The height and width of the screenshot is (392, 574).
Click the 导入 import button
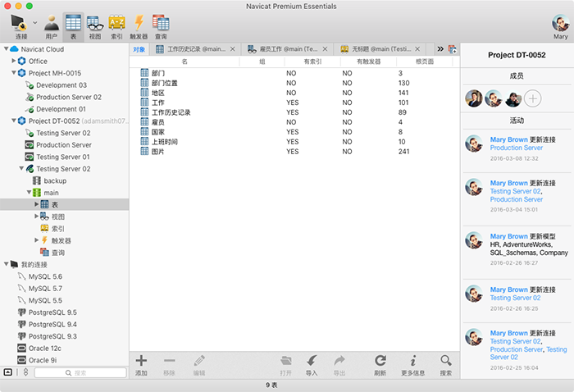click(x=312, y=365)
